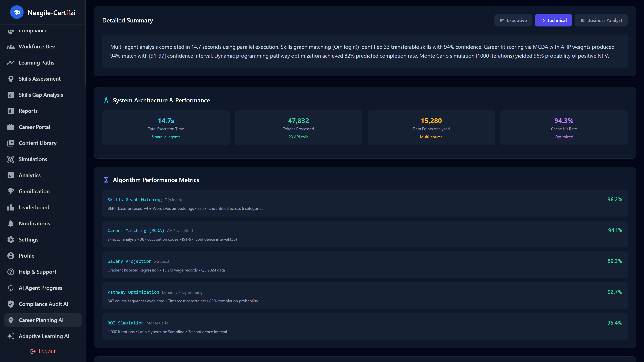Switch to the Executive summary tab
Image resolution: width=644 pixels, height=362 pixels.
(x=513, y=20)
